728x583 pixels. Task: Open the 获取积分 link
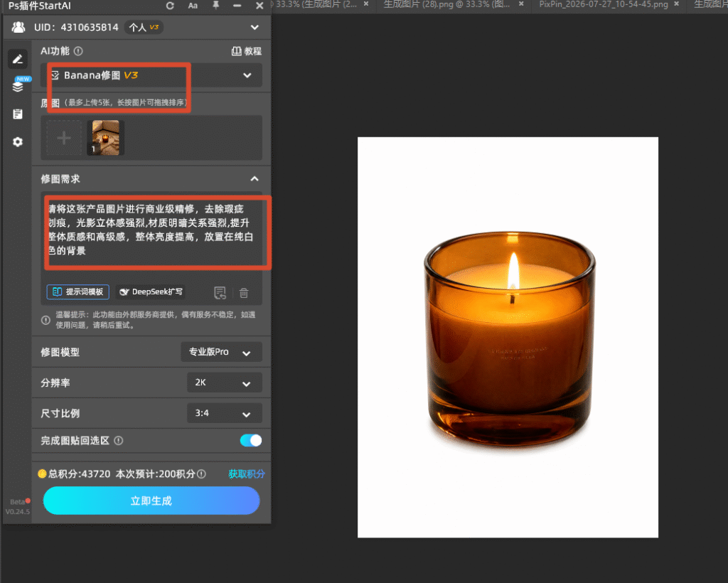247,474
